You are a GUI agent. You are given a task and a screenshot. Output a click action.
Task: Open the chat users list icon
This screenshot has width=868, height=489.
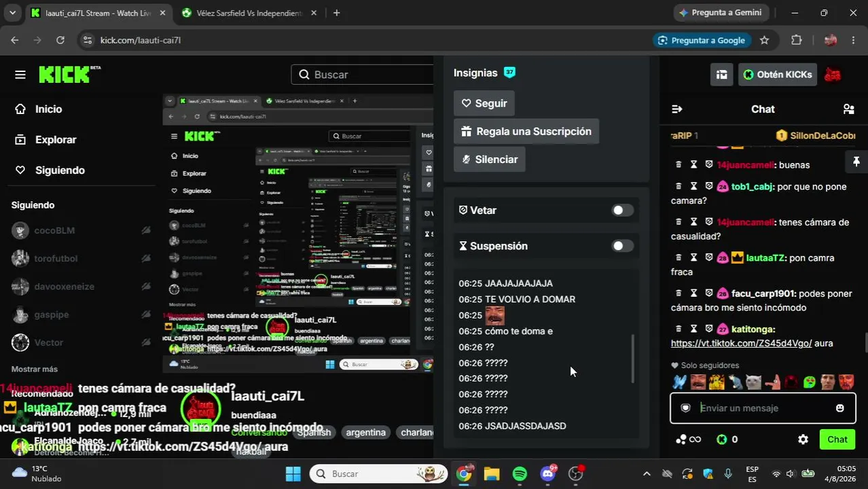point(848,109)
